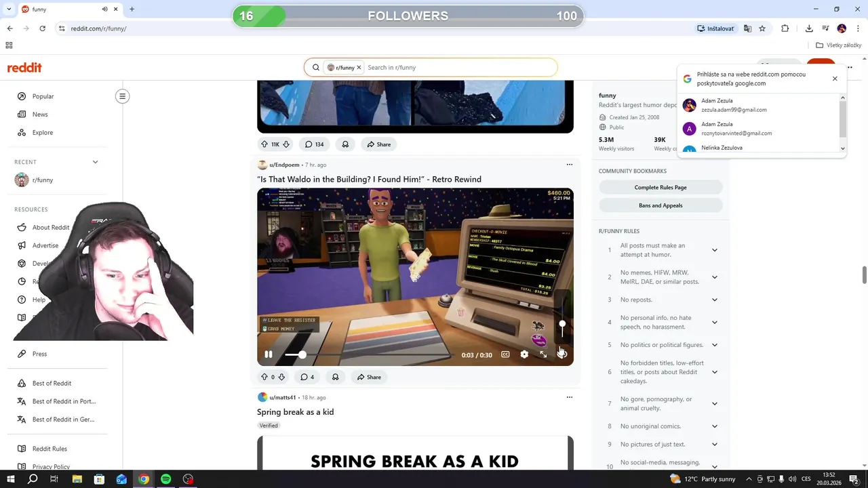The height and width of the screenshot is (488, 868).
Task: Expand rule 3 No reposts
Action: click(715, 300)
